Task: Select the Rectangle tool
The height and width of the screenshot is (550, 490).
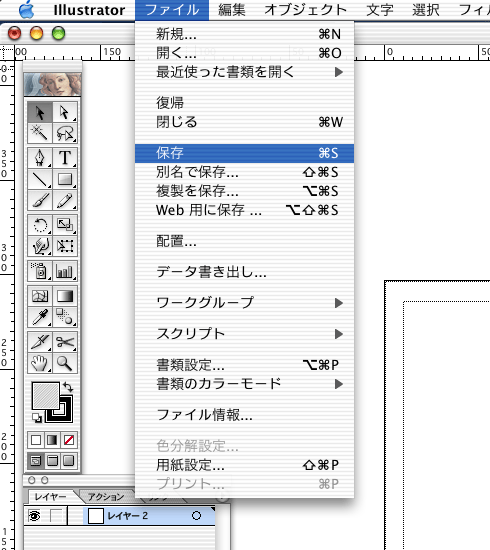Action: (x=65, y=179)
